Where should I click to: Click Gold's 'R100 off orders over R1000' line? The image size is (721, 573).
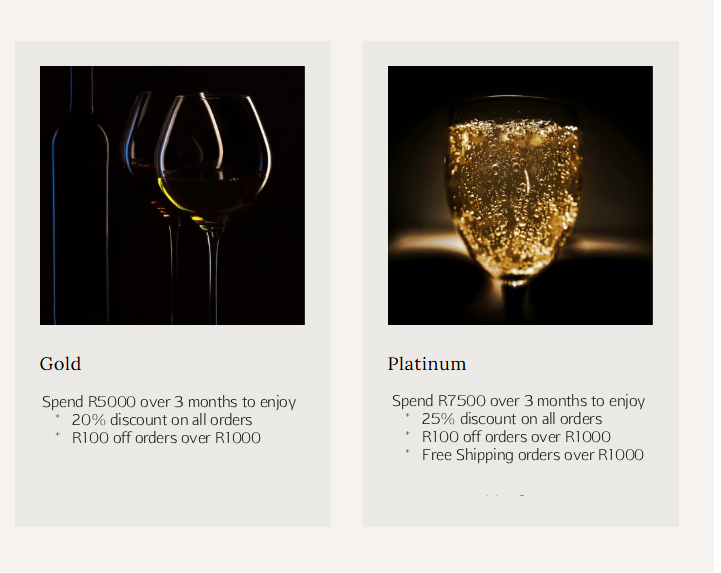166,438
